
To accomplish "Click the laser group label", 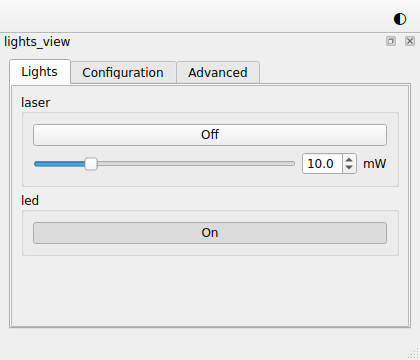I will [35, 103].
